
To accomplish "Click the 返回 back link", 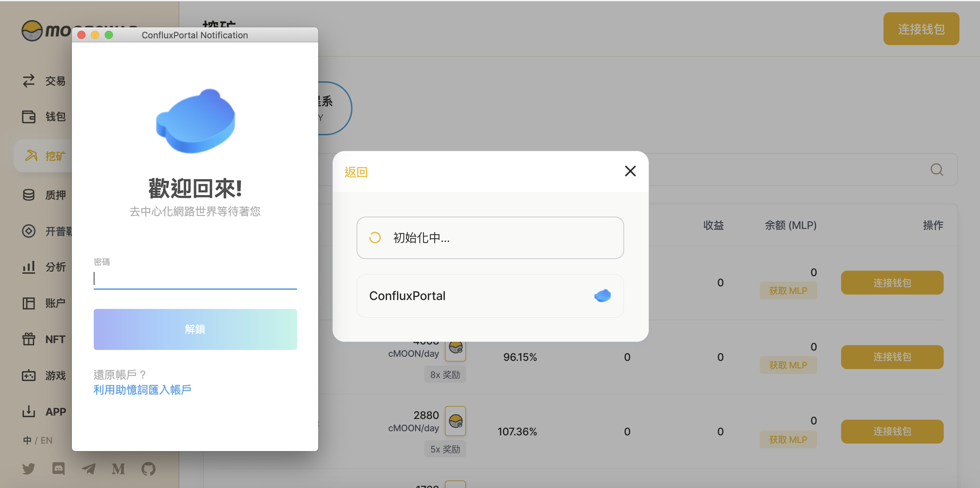I will pos(356,172).
